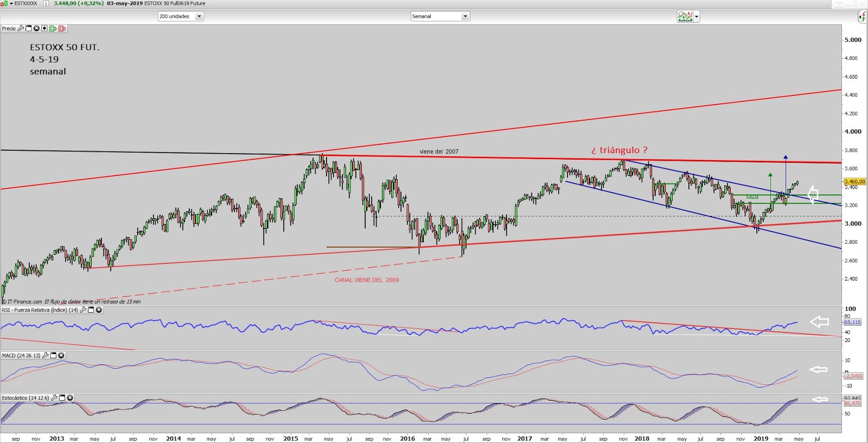Screen dimensions: 868x443
Task: Open Estocástico indicator wrench settings
Action: tap(54, 398)
